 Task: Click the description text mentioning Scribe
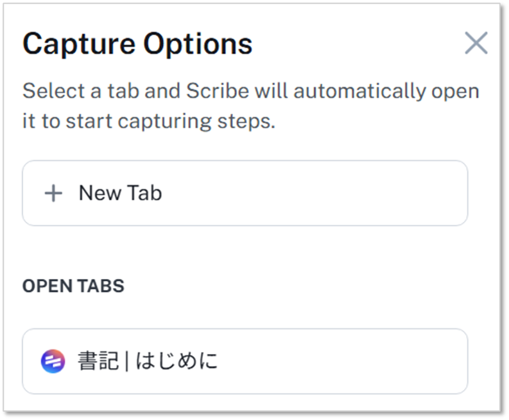coord(250,91)
